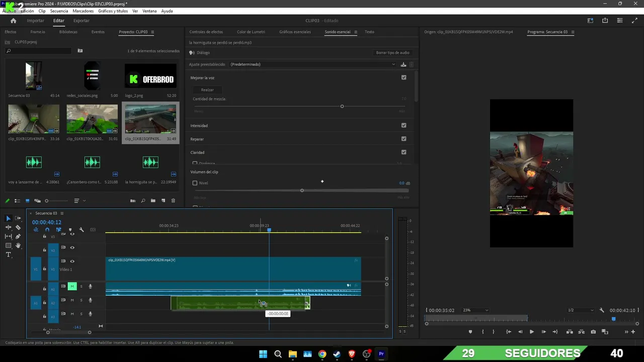The width and height of the screenshot is (644, 362).
Task: Open the project sort order dropdown
Action: (x=79, y=201)
